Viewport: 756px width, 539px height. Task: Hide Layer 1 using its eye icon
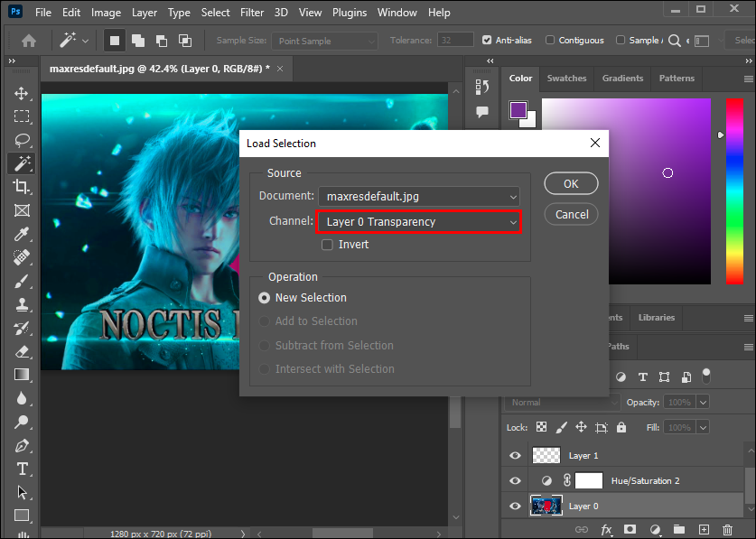(x=515, y=456)
